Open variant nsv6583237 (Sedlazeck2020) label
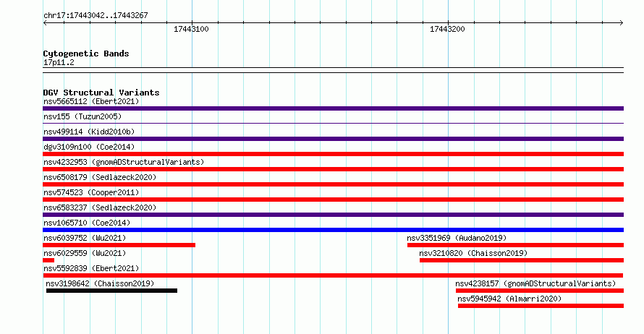The image size is (644, 334). (100, 207)
